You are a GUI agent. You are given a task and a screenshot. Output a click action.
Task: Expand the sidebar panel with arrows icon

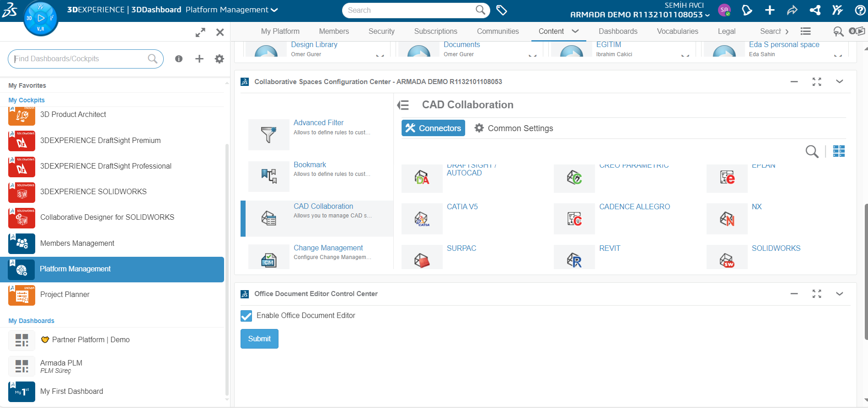[200, 32]
